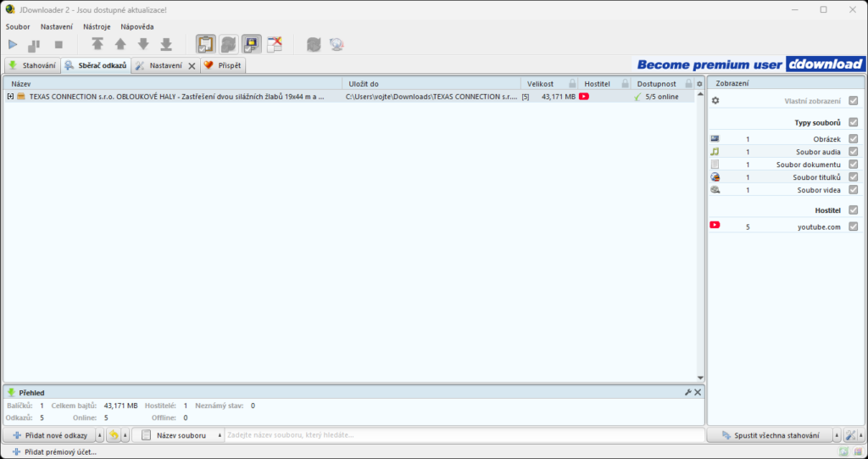Switch to the Stahování tab

click(32, 65)
